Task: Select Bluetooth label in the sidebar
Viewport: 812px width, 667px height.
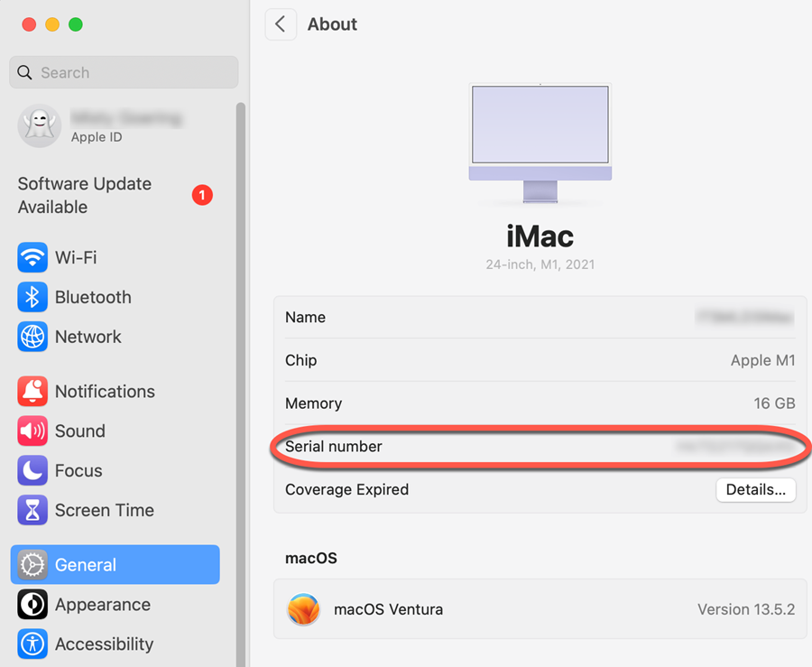Action: pyautogui.click(x=93, y=297)
